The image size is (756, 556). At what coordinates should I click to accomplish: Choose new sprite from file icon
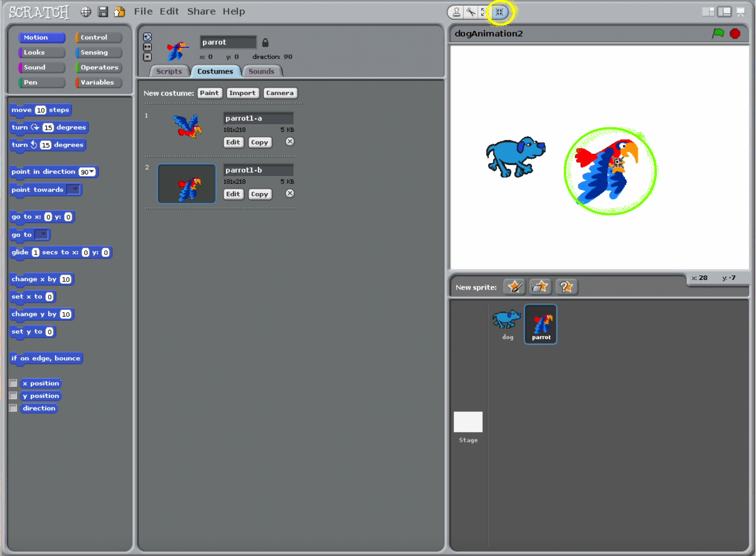tap(541, 287)
